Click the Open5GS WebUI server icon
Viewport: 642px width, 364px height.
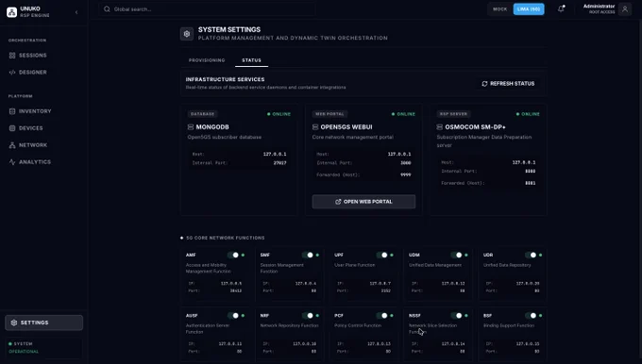coord(315,127)
